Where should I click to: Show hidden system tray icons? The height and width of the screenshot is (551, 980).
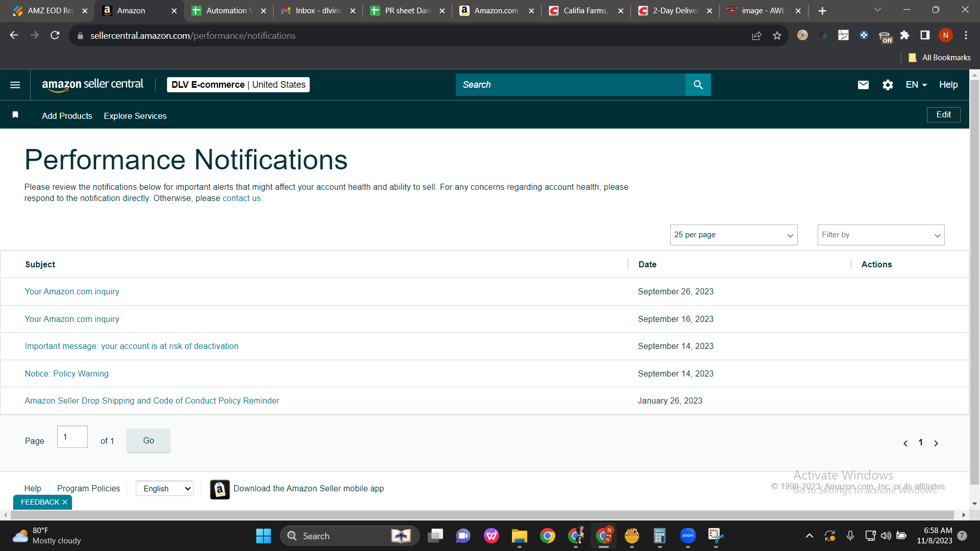pyautogui.click(x=809, y=536)
